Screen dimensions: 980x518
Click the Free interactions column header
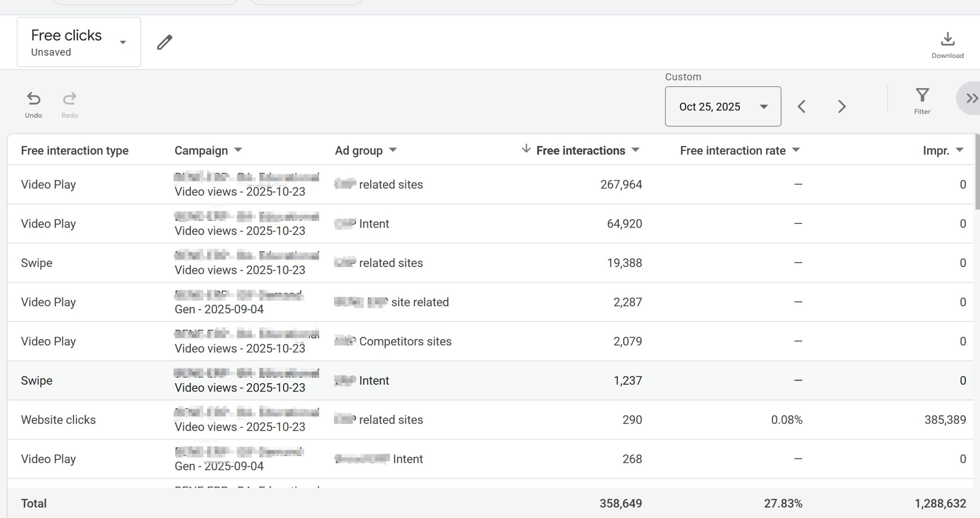pyautogui.click(x=580, y=151)
